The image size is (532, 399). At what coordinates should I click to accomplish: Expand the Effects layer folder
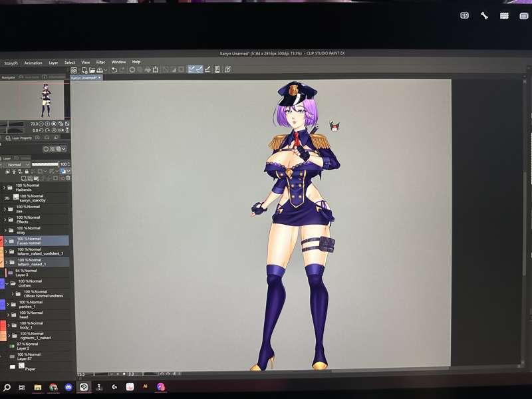pos(5,220)
